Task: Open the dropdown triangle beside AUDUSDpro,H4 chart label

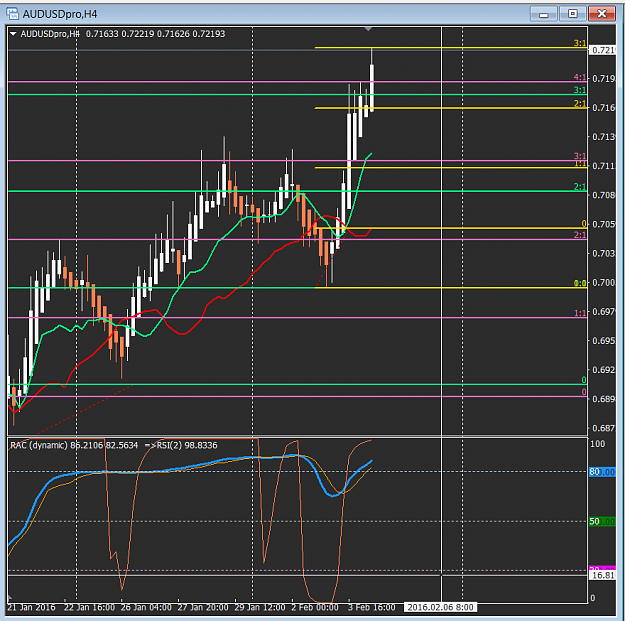Action: click(13, 34)
